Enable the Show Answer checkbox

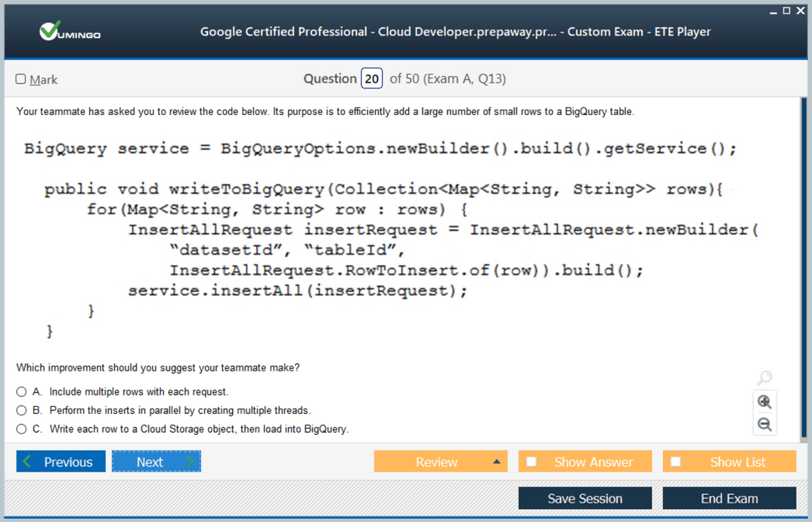tap(532, 461)
